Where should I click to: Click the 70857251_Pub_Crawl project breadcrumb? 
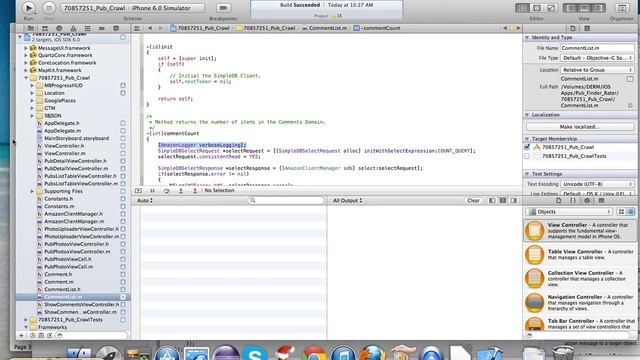[x=200, y=29]
